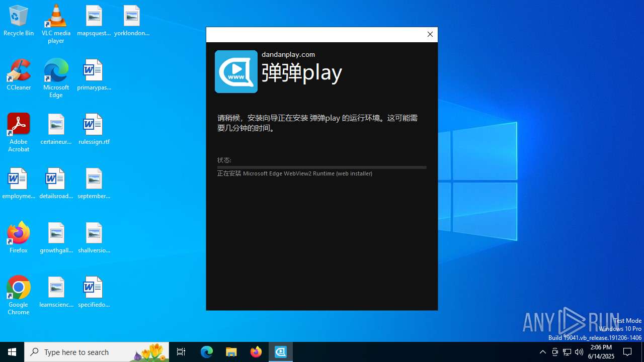Select the CCleaner desktop shortcut
This screenshot has height=362, width=644.
[19, 75]
